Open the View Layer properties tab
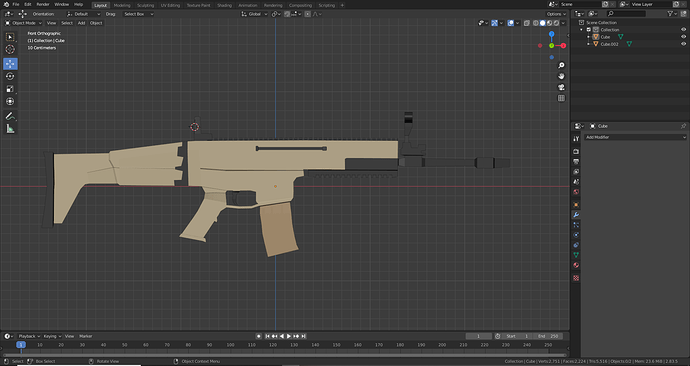Viewport: 690px width, 366px height. click(576, 172)
